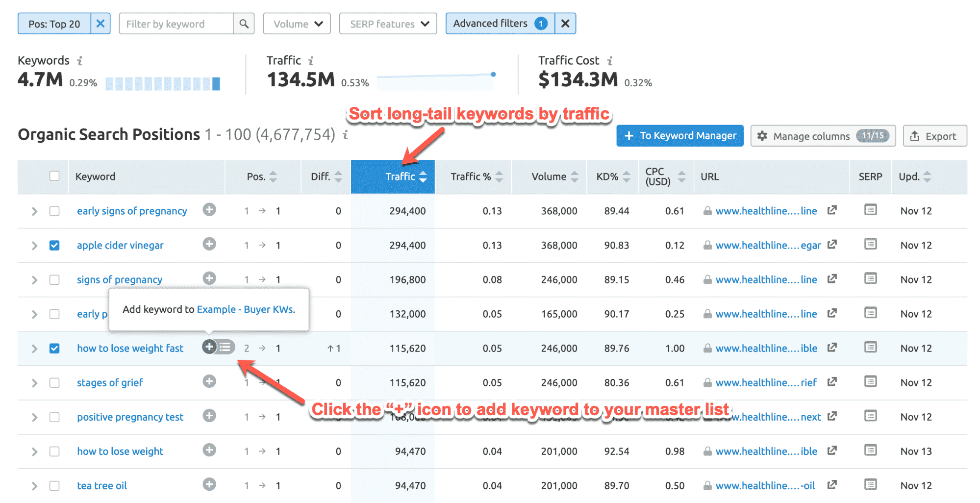980x503 pixels.
Task: Click info icon next to Traffic Cost
Action: [x=610, y=61]
